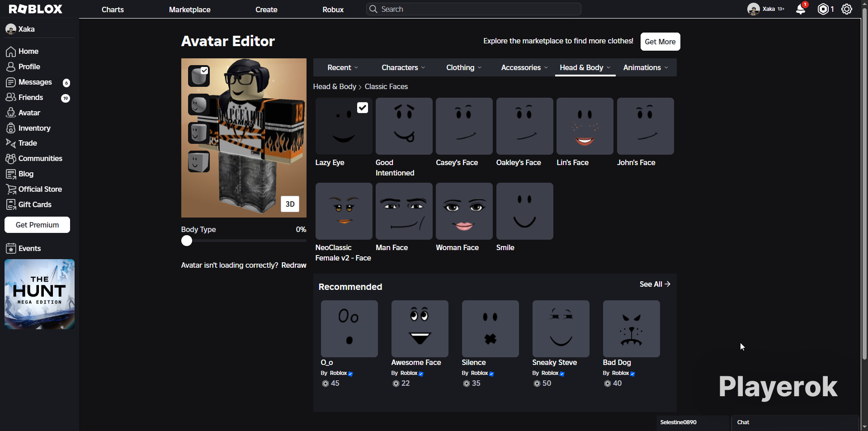Expand the Characters dropdown
868x431 pixels.
pyautogui.click(x=403, y=67)
